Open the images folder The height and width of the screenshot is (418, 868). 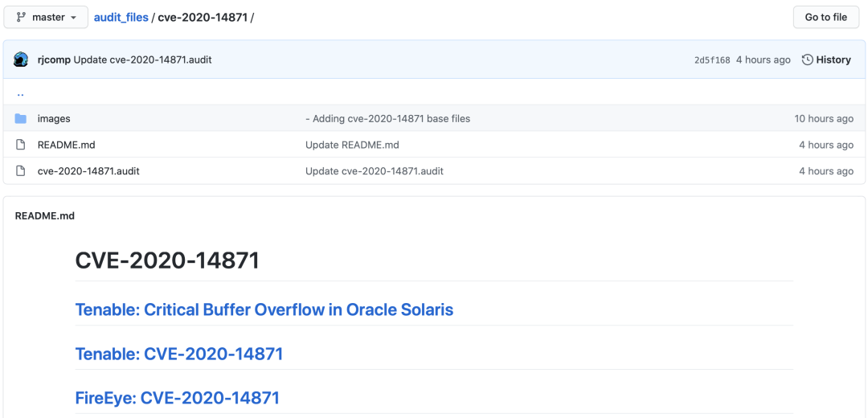[x=54, y=118]
